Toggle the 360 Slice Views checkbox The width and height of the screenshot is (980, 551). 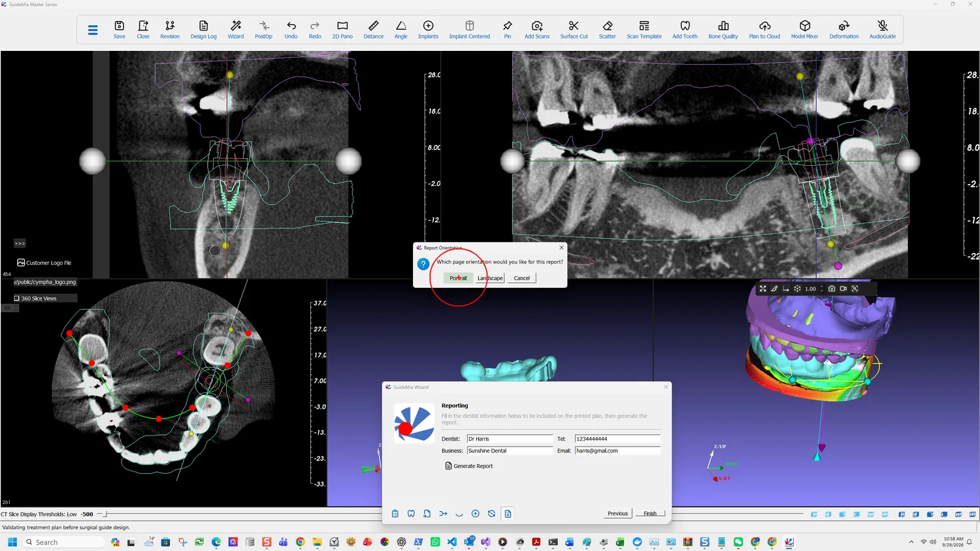point(17,298)
